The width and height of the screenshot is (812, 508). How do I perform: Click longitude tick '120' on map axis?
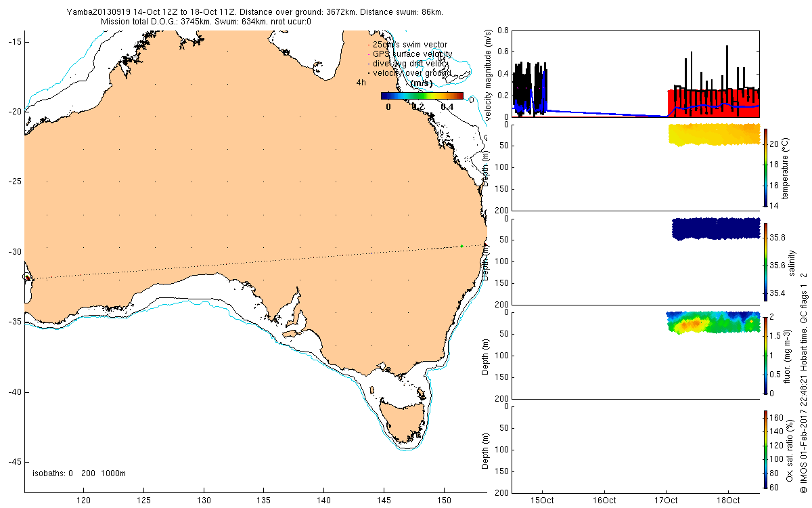[84, 501]
